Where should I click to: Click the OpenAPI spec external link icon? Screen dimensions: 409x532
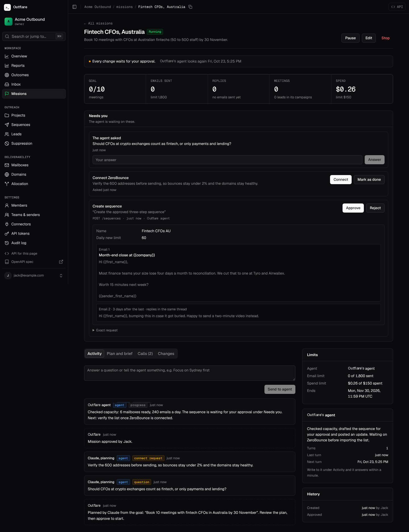(x=61, y=262)
